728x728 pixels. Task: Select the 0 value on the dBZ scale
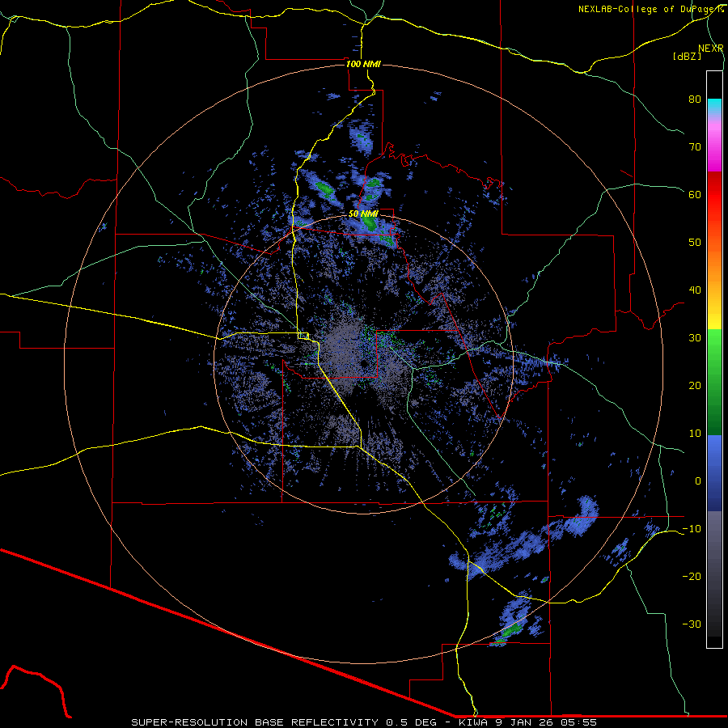pyautogui.click(x=698, y=481)
